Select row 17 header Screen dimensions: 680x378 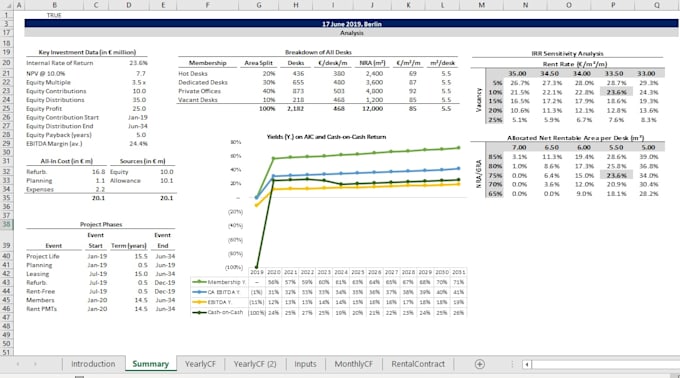[7, 33]
